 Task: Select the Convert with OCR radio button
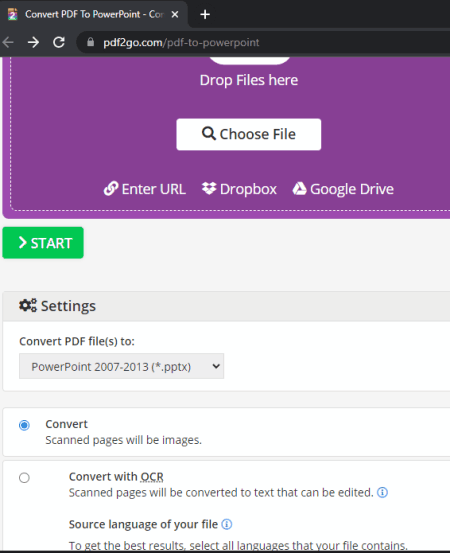24,478
